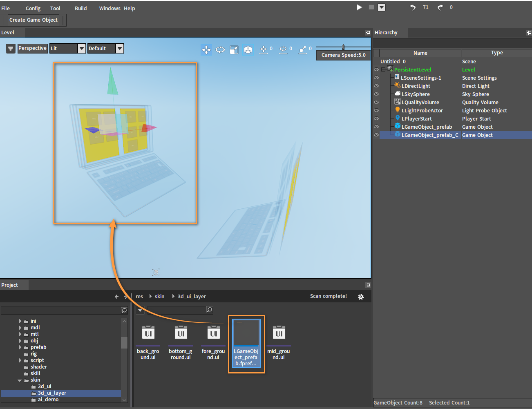
Task: Select the move/translate gizmo tool
Action: (206, 50)
